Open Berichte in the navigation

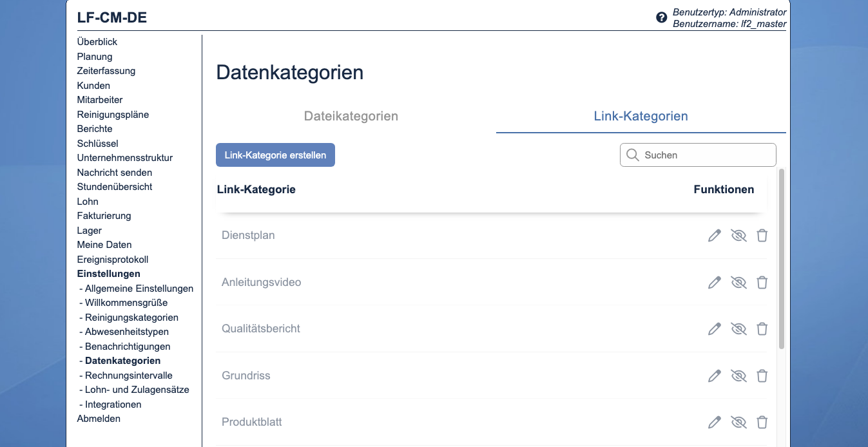click(x=95, y=129)
